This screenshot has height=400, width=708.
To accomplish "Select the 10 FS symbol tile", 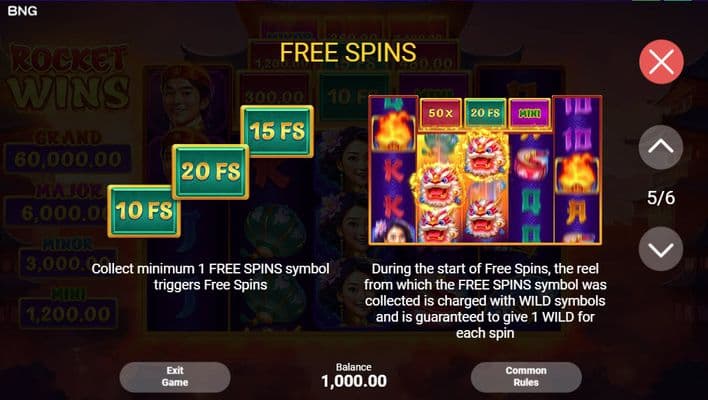I will tap(144, 211).
